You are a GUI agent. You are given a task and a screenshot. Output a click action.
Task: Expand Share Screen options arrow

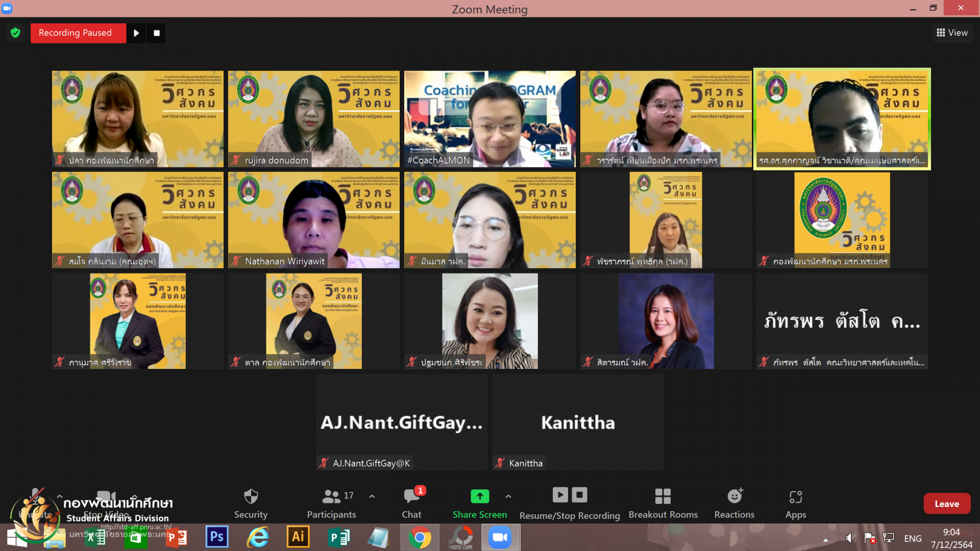tap(508, 496)
